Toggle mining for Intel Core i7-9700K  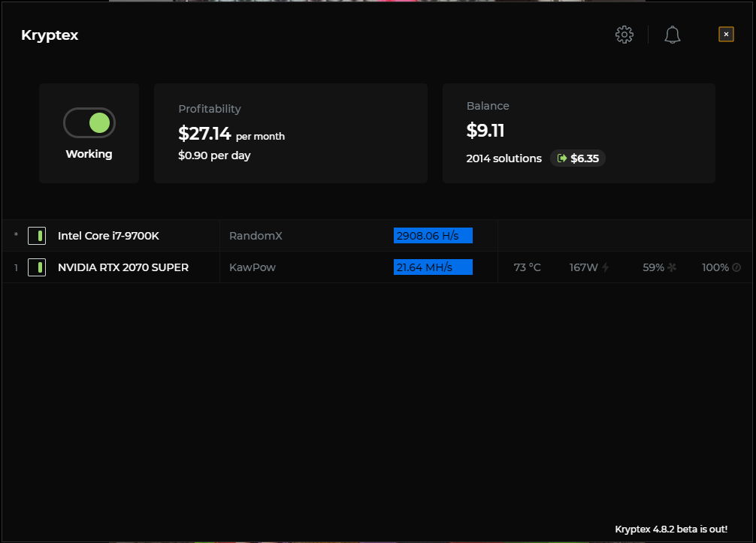[x=37, y=235]
